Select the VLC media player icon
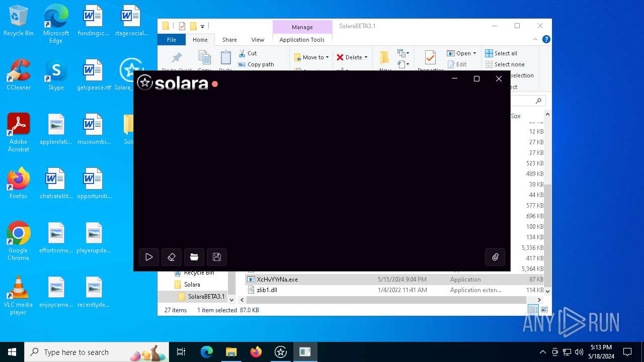Screen dimensions: 644x362 point(19,295)
